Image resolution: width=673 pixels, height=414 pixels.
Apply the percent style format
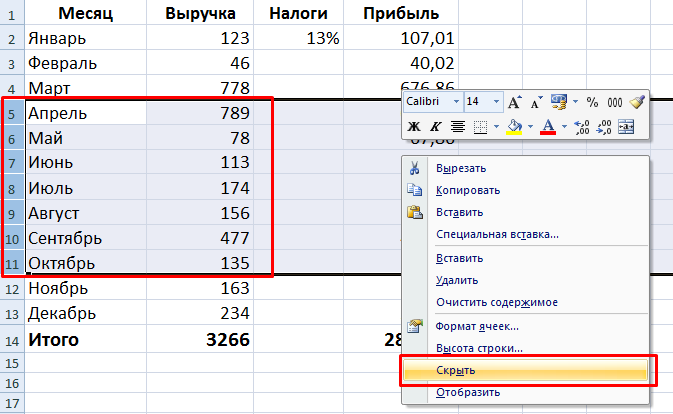click(x=592, y=102)
